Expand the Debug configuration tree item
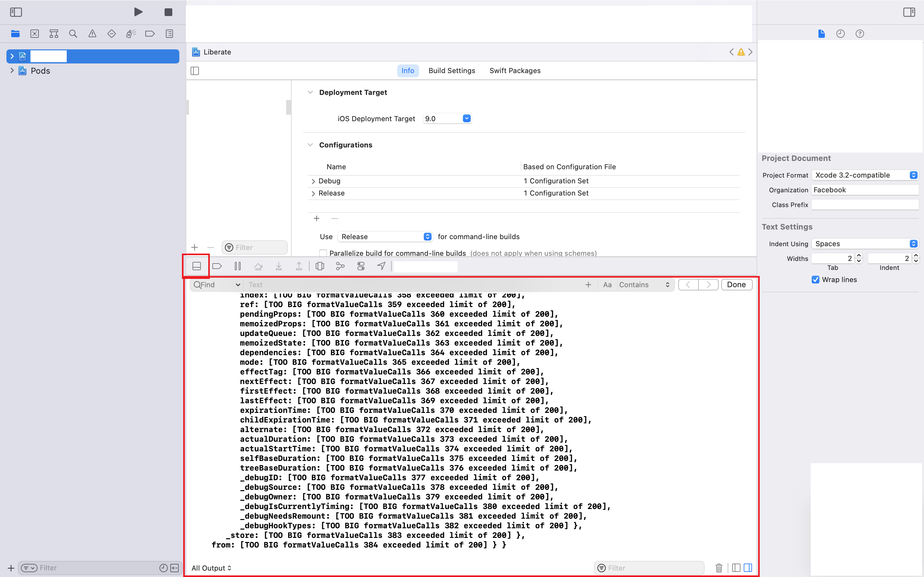This screenshot has width=924, height=577. click(313, 181)
